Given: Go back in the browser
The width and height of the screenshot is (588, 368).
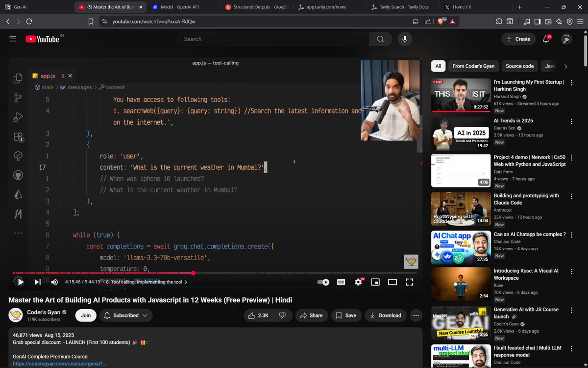Looking at the screenshot, I should [x=8, y=22].
